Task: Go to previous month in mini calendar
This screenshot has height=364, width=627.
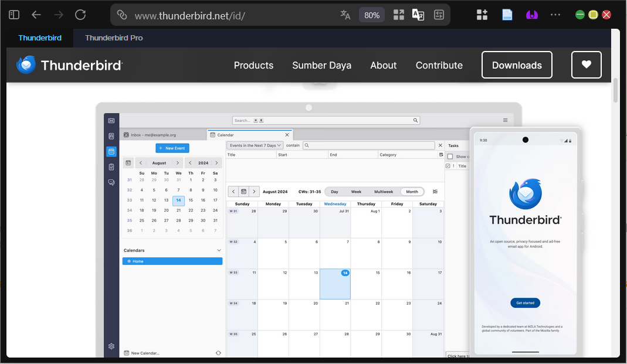Action: point(141,162)
